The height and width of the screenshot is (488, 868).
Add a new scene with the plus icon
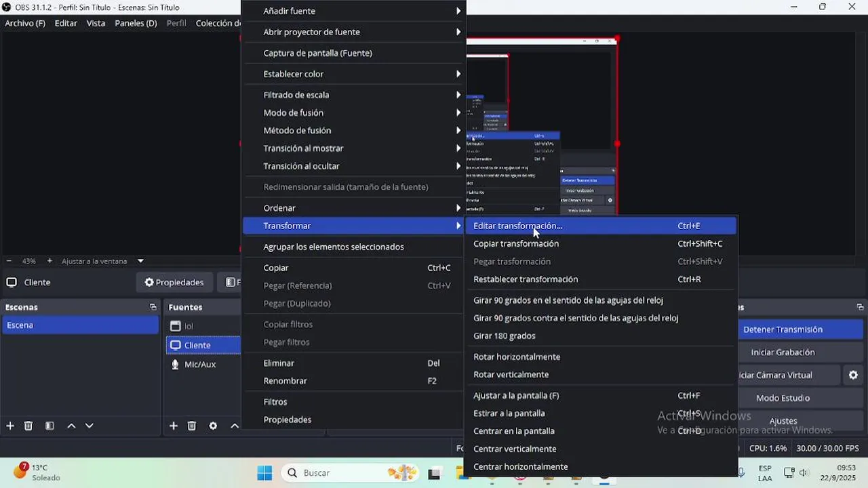pos(10,426)
